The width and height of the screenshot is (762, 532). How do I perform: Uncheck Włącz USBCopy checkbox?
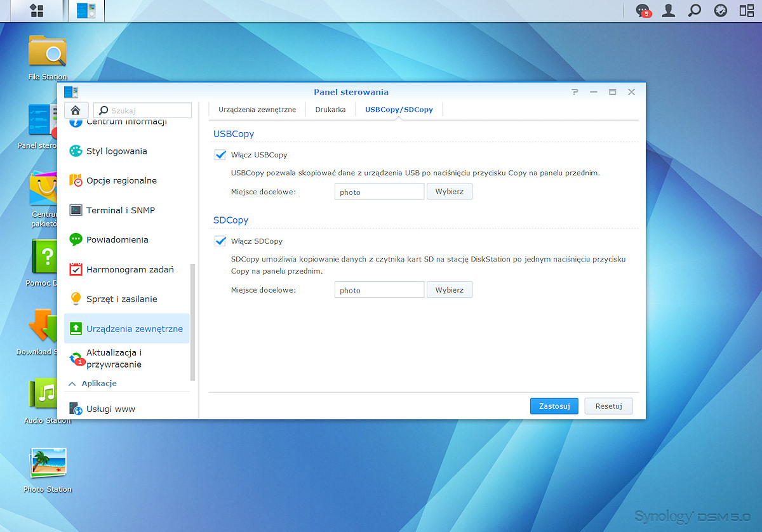pos(220,155)
